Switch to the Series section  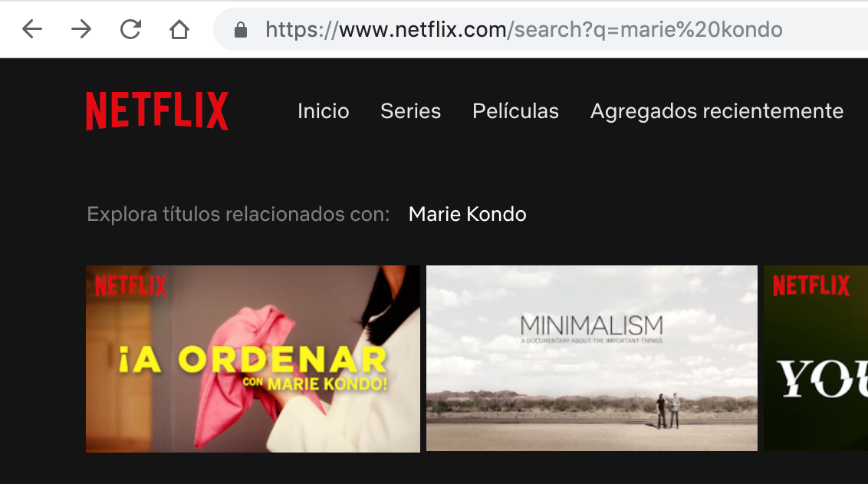pos(411,111)
